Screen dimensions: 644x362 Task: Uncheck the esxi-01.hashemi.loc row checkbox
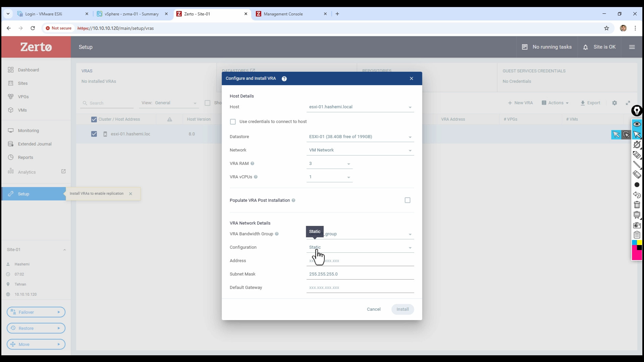(94, 134)
